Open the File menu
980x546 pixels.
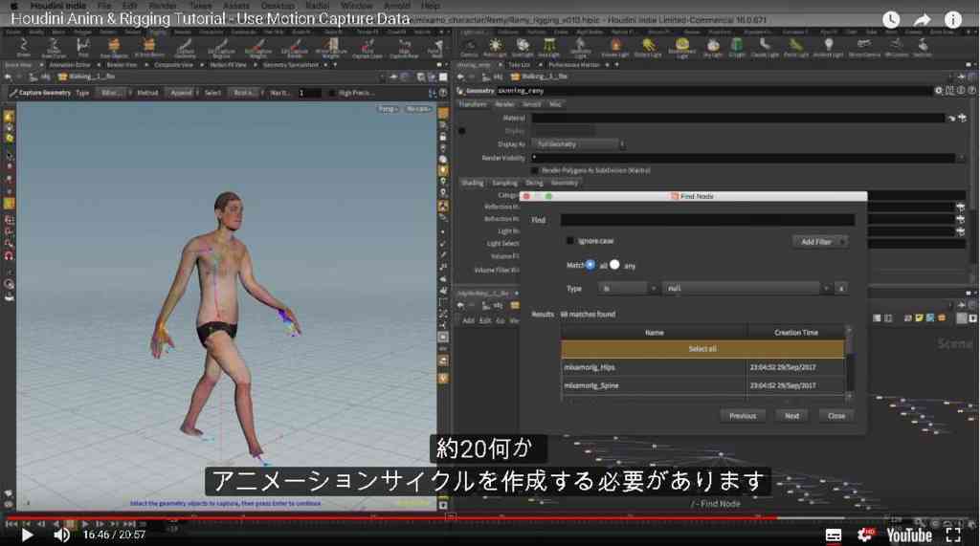point(104,6)
